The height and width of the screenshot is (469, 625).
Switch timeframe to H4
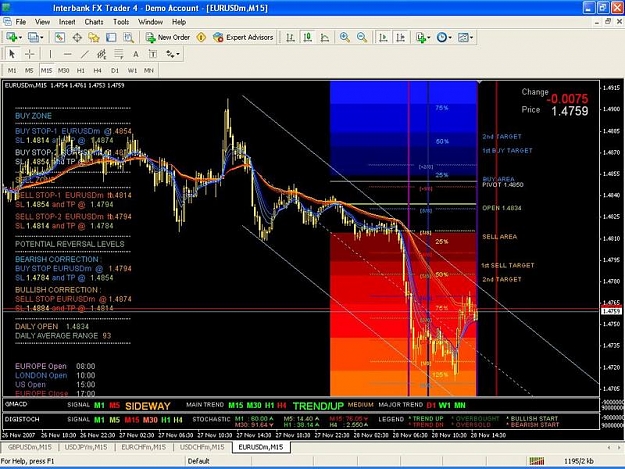click(x=98, y=71)
